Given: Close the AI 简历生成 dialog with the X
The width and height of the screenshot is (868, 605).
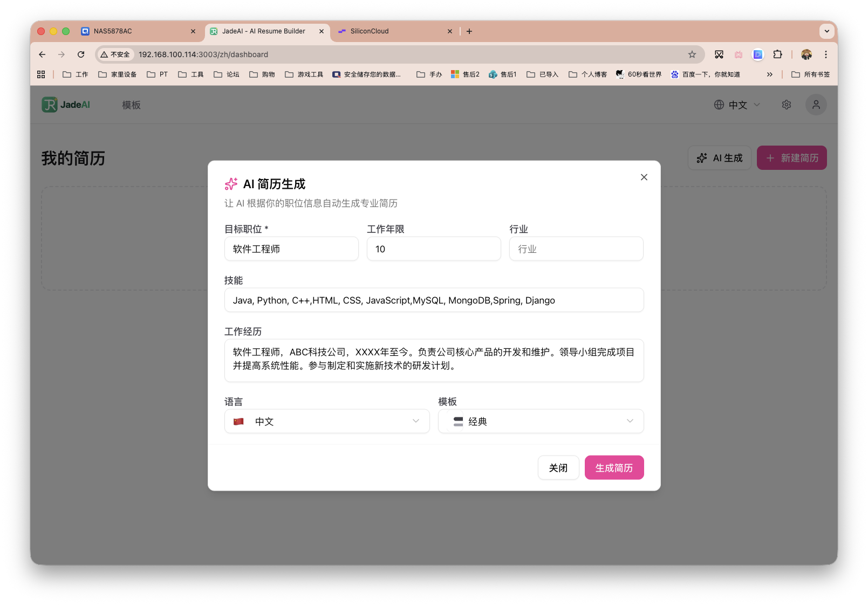Looking at the screenshot, I should click(x=644, y=177).
